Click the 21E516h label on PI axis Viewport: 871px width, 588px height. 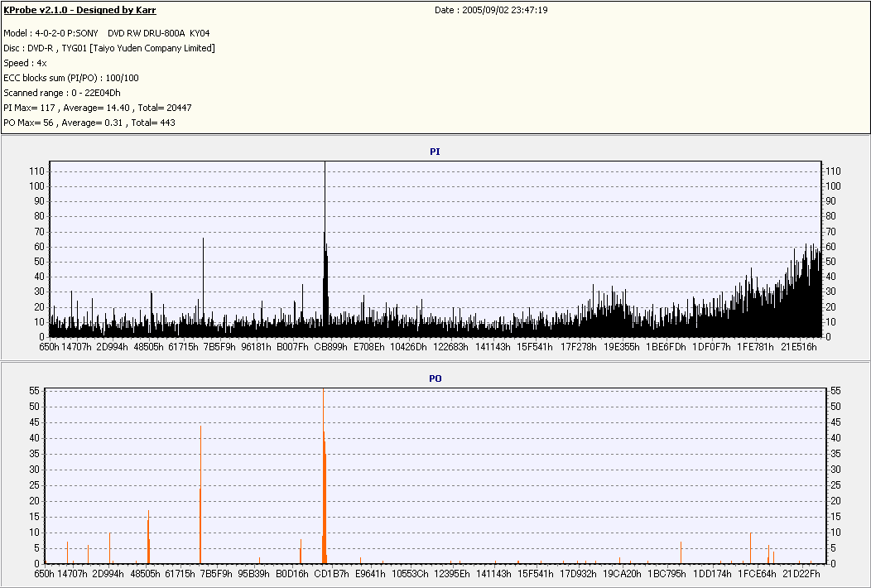799,347
